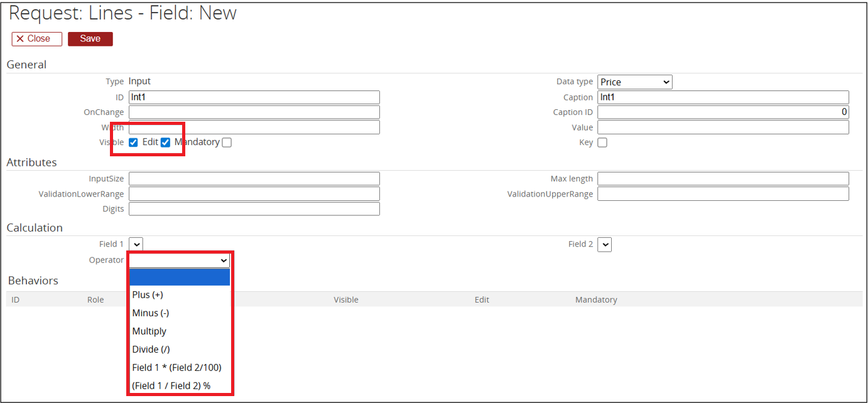Uncheck the Edit checkbox
Screen dimensions: 868x403
click(165, 142)
